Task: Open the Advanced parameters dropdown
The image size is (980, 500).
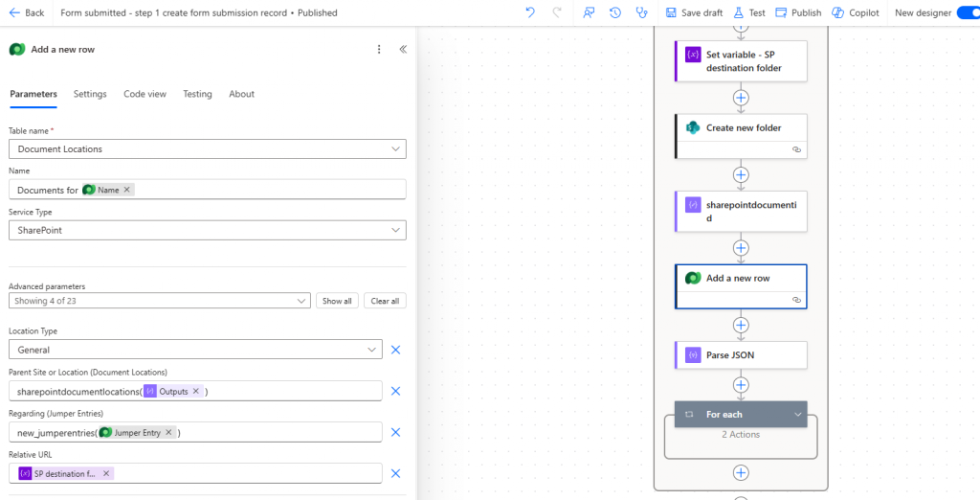Action: (302, 301)
